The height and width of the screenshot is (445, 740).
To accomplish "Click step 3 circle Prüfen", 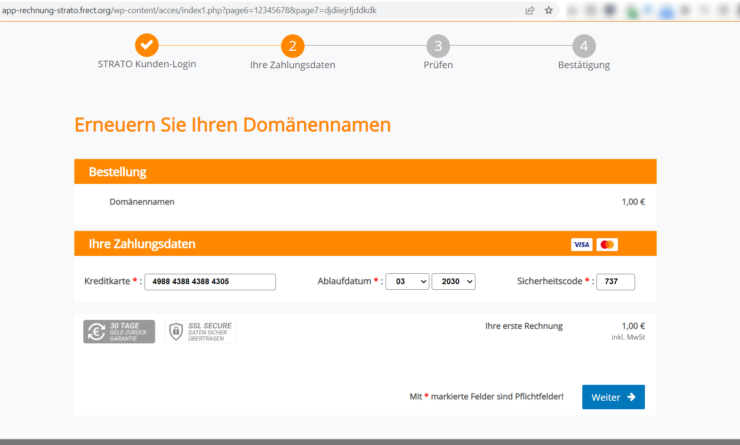I will [438, 46].
